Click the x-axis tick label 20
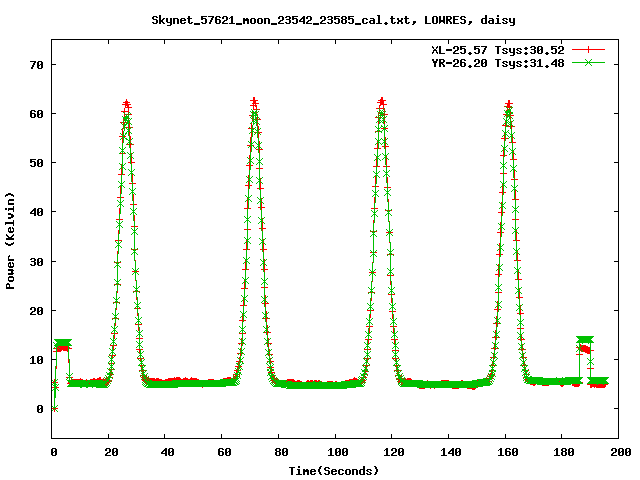 coord(111,452)
